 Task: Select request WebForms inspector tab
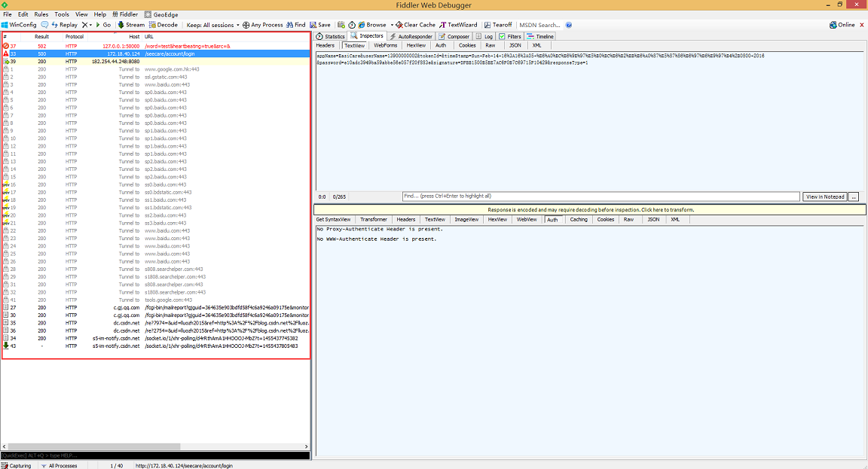click(x=385, y=45)
